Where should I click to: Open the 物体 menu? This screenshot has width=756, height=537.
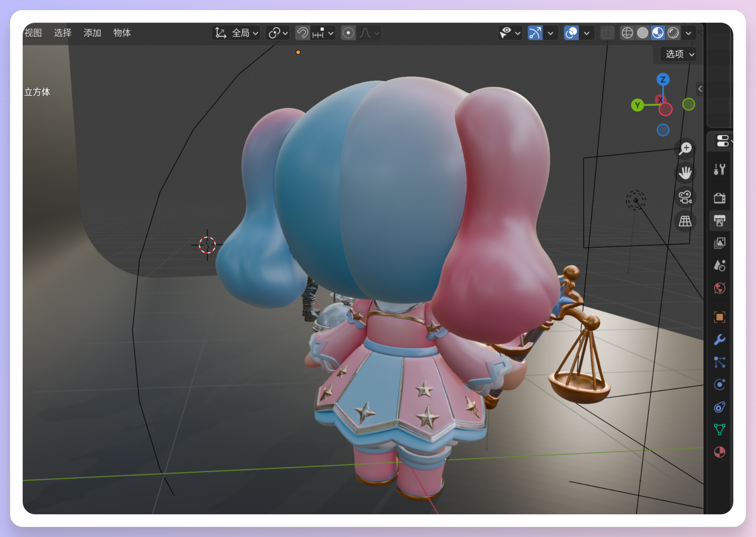[122, 33]
